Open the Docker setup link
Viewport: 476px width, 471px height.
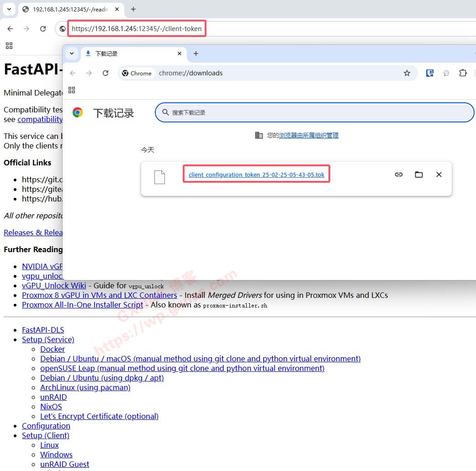pos(53,349)
